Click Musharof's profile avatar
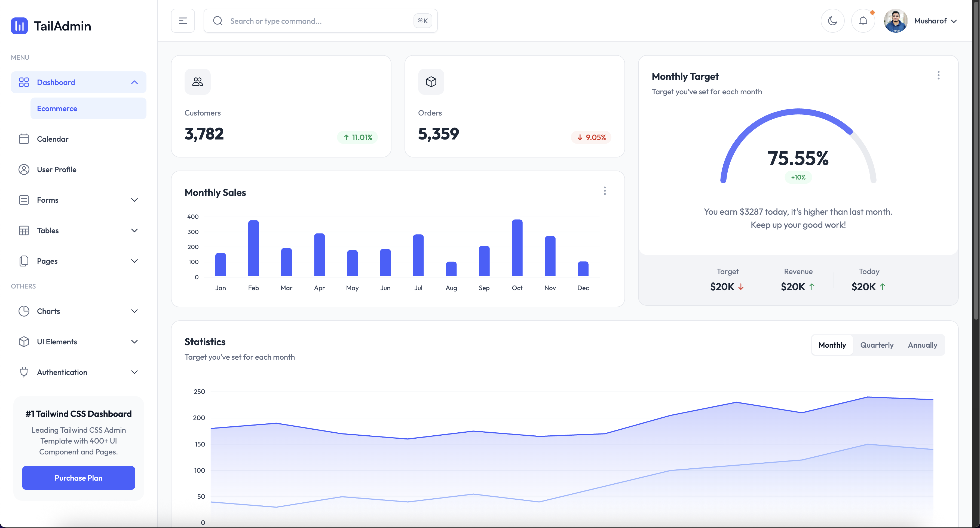The height and width of the screenshot is (528, 980). point(896,20)
